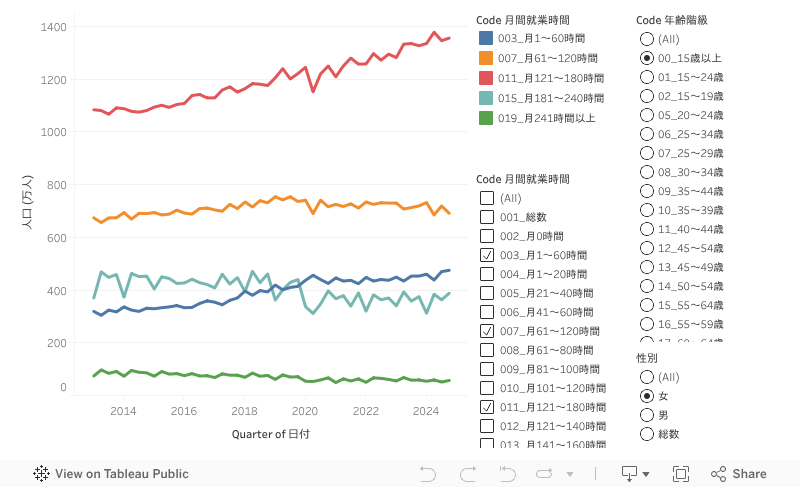Uncheck the 003_月1〜60時間 checkbox
Image resolution: width=800 pixels, height=487 pixels.
[x=487, y=255]
